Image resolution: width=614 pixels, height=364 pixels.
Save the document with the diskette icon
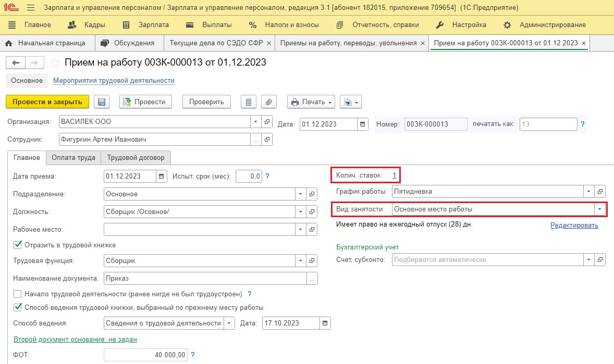point(102,102)
